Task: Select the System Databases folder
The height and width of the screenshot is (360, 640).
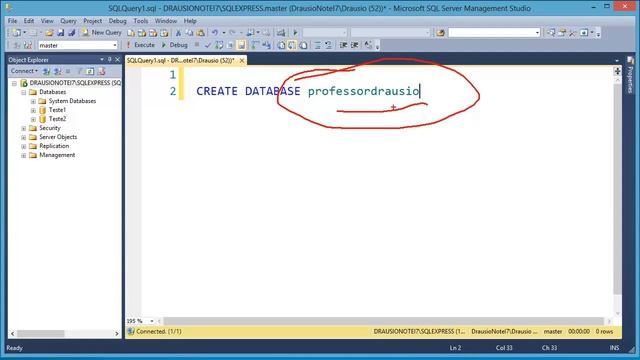Action: (x=72, y=101)
